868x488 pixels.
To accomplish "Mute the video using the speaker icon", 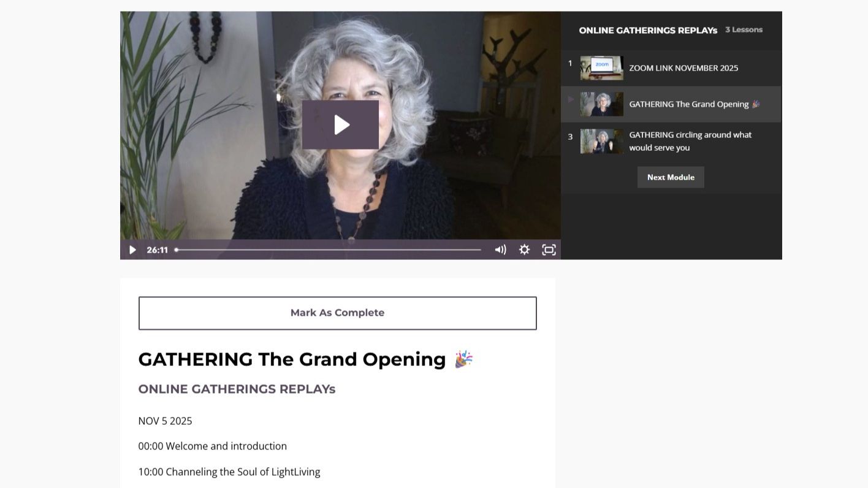I will 501,250.
